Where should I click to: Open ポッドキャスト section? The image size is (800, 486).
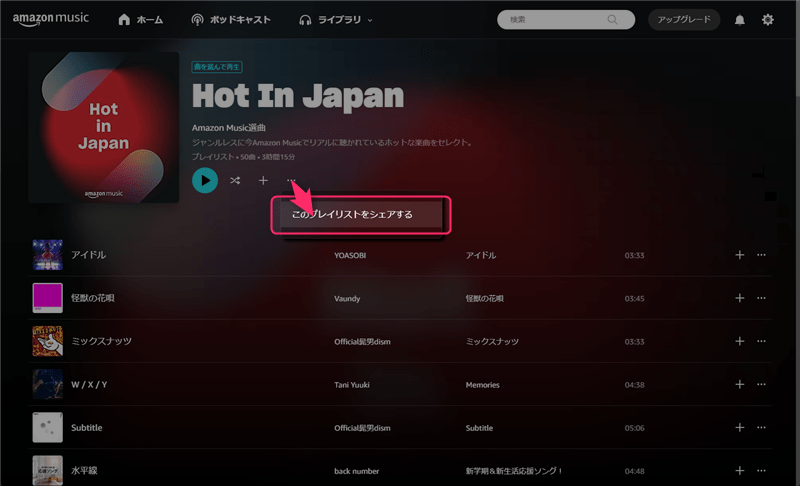(x=231, y=20)
